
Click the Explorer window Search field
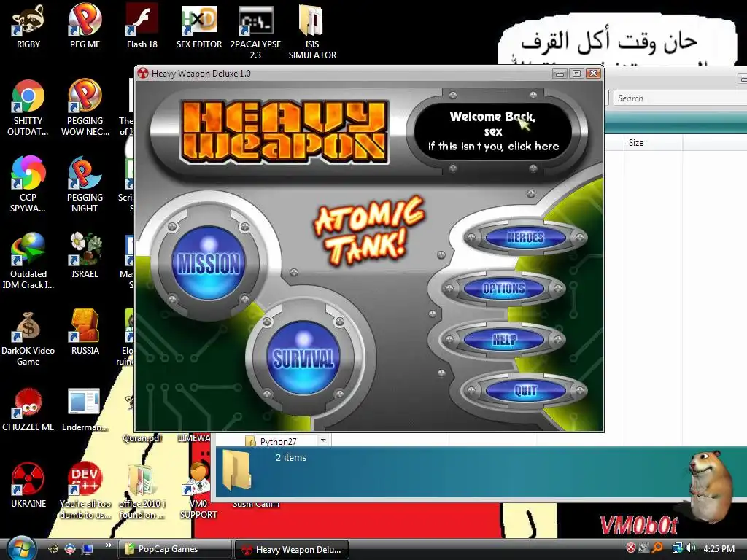pos(680,98)
